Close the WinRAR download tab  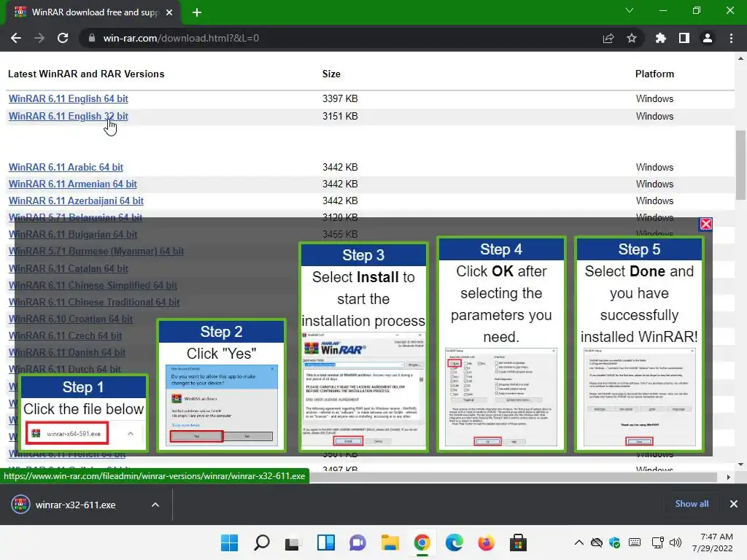tap(169, 12)
